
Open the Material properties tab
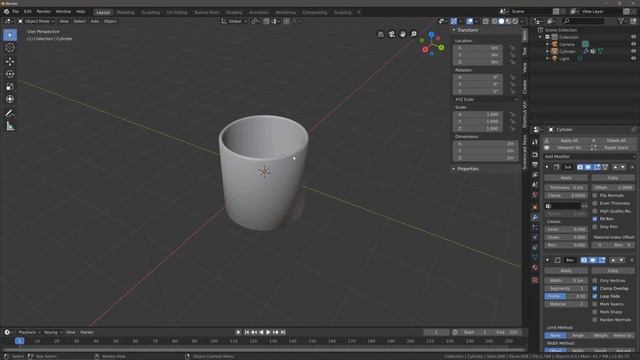click(x=535, y=267)
